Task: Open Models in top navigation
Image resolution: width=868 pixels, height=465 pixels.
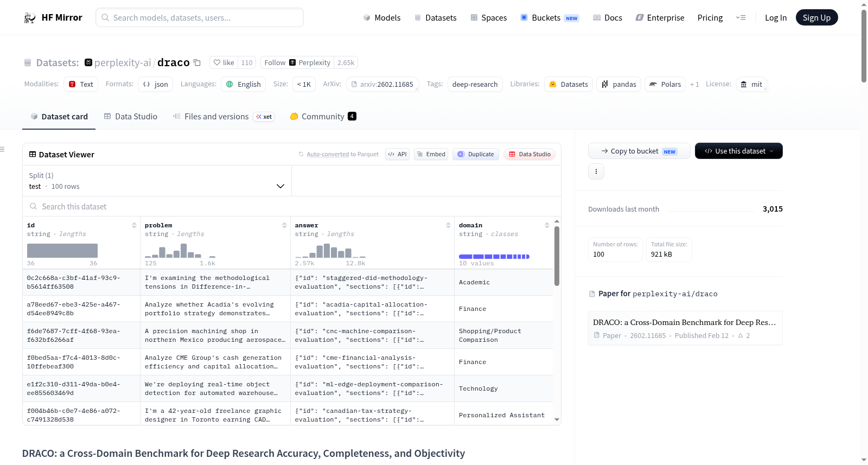Action: pos(382,18)
